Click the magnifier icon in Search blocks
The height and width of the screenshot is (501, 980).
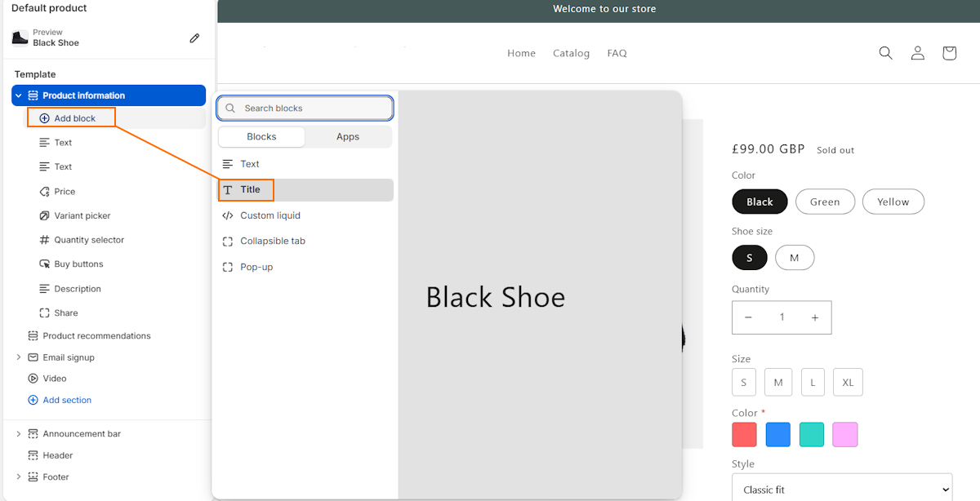231,108
